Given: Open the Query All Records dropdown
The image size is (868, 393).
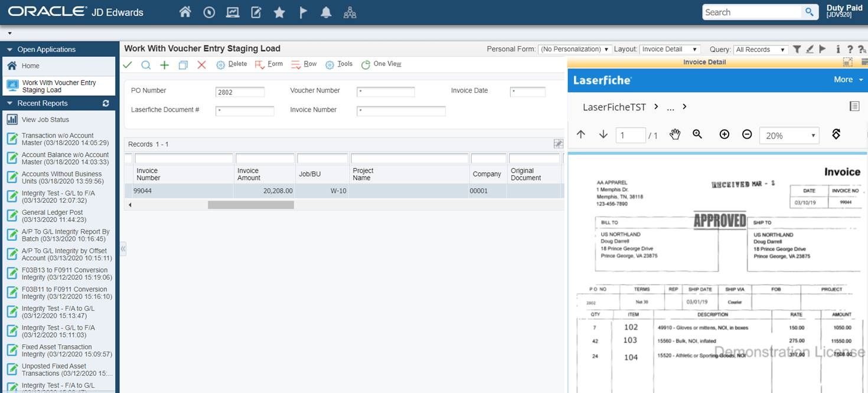Looking at the screenshot, I should [761, 50].
